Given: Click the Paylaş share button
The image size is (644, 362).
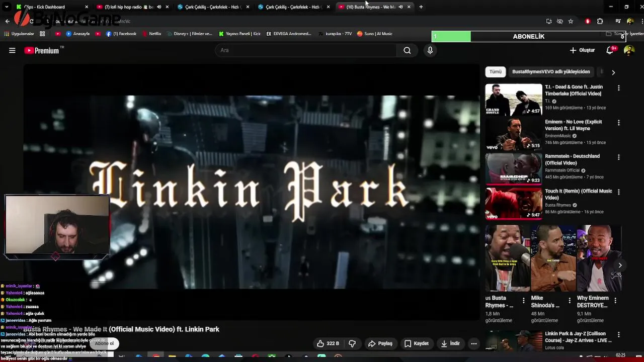Looking at the screenshot, I should pyautogui.click(x=380, y=343).
